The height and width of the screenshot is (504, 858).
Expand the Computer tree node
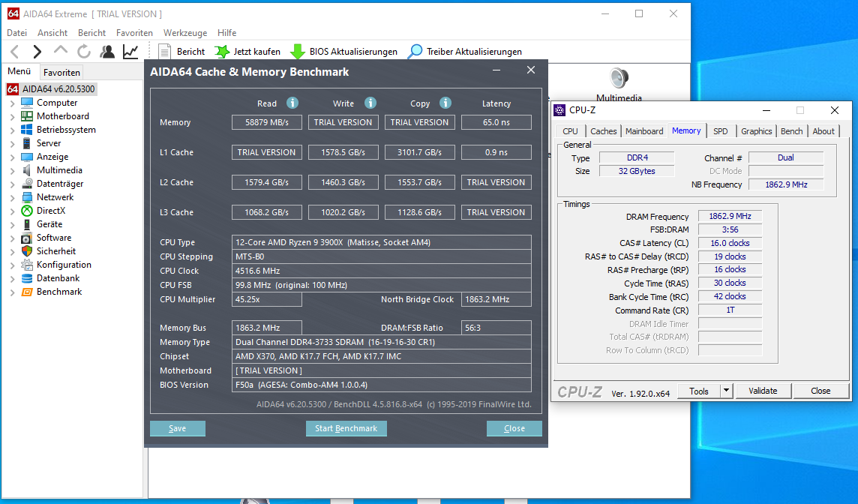click(x=12, y=103)
